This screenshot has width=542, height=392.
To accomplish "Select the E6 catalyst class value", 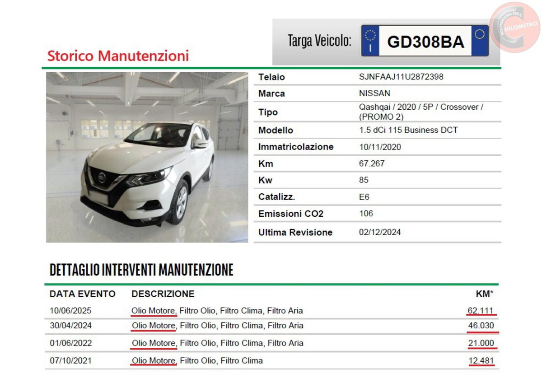I will (364, 197).
